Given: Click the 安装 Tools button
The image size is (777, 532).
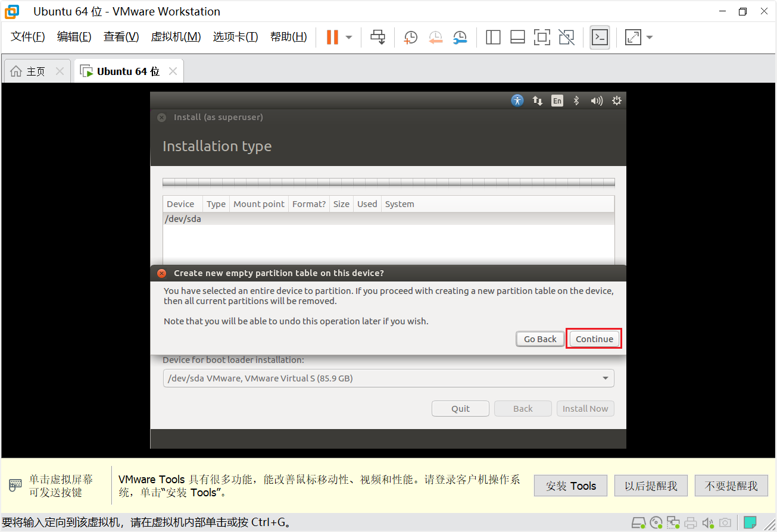Looking at the screenshot, I should (x=570, y=486).
